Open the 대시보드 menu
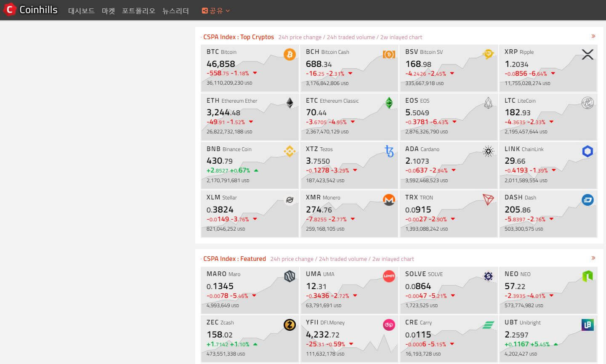The height and width of the screenshot is (364, 606). 81,11
